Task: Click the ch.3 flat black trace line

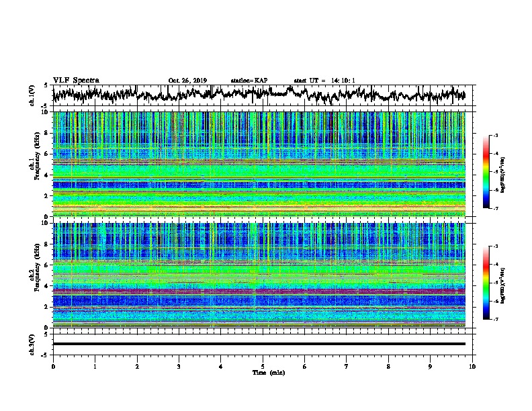Action: (x=259, y=344)
